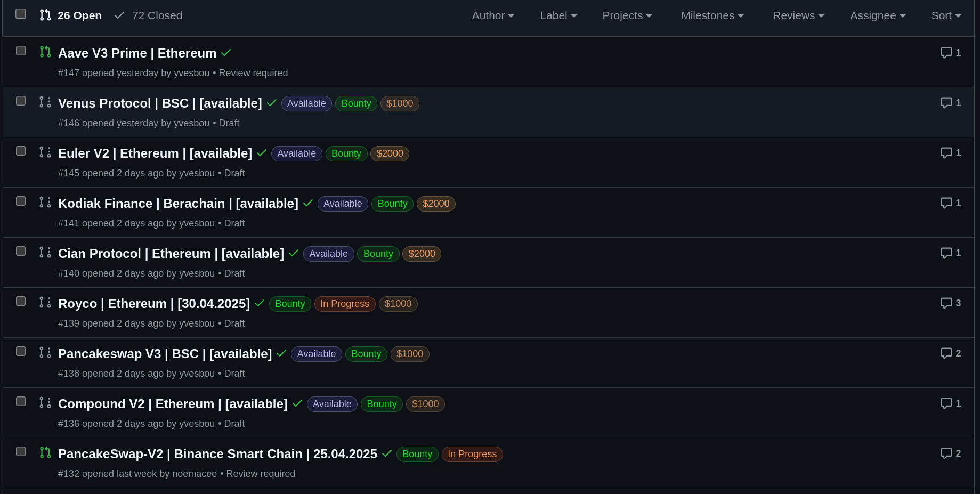Click the checks-passed checkmark on Euler V2
This screenshot has width=980, height=494.
(x=262, y=153)
